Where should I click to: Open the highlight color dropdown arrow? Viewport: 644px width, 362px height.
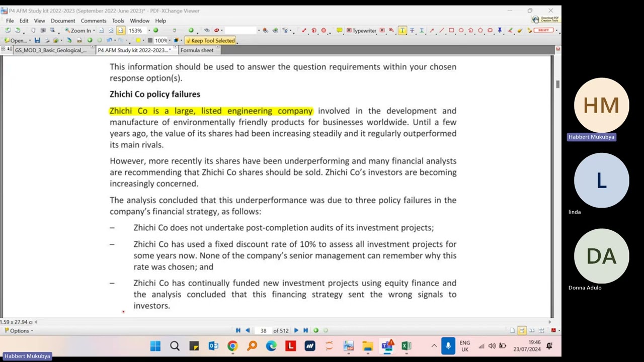tap(143, 41)
